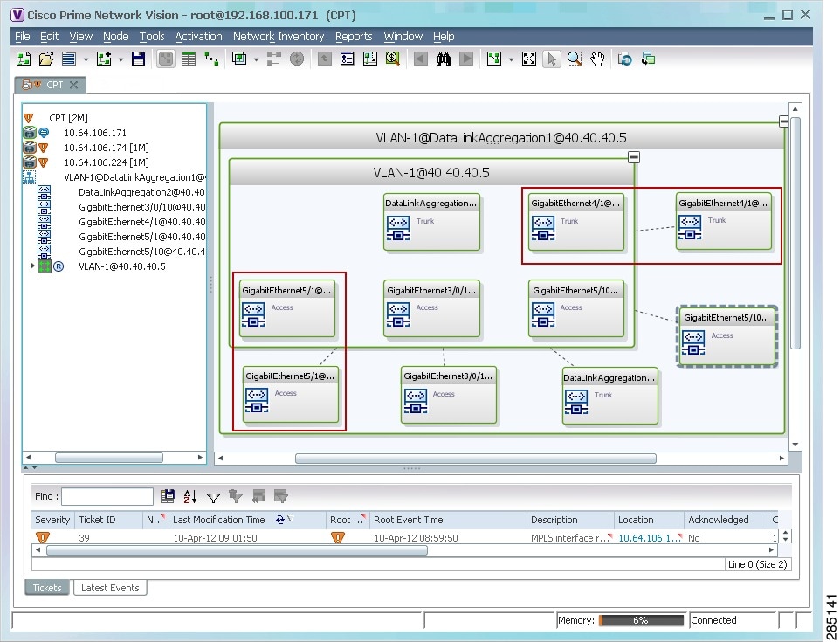Close the CPT map tab

click(x=74, y=85)
